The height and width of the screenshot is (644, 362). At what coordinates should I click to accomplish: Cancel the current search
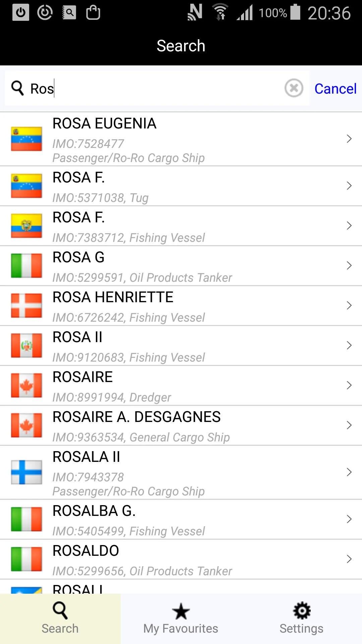335,89
